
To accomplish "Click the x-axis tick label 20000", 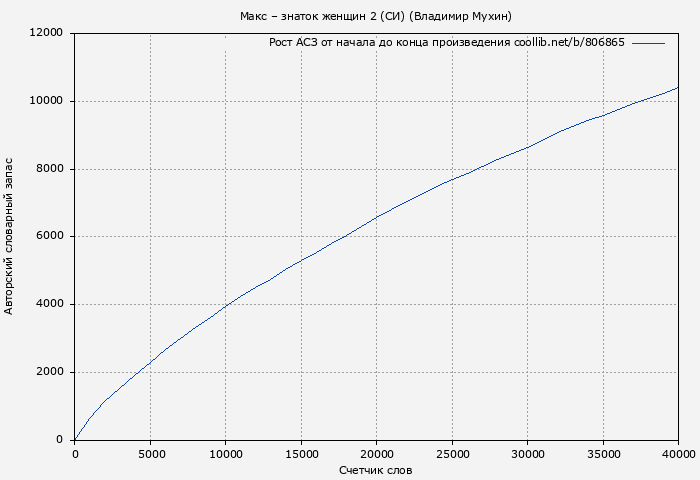I will pyautogui.click(x=376, y=453).
